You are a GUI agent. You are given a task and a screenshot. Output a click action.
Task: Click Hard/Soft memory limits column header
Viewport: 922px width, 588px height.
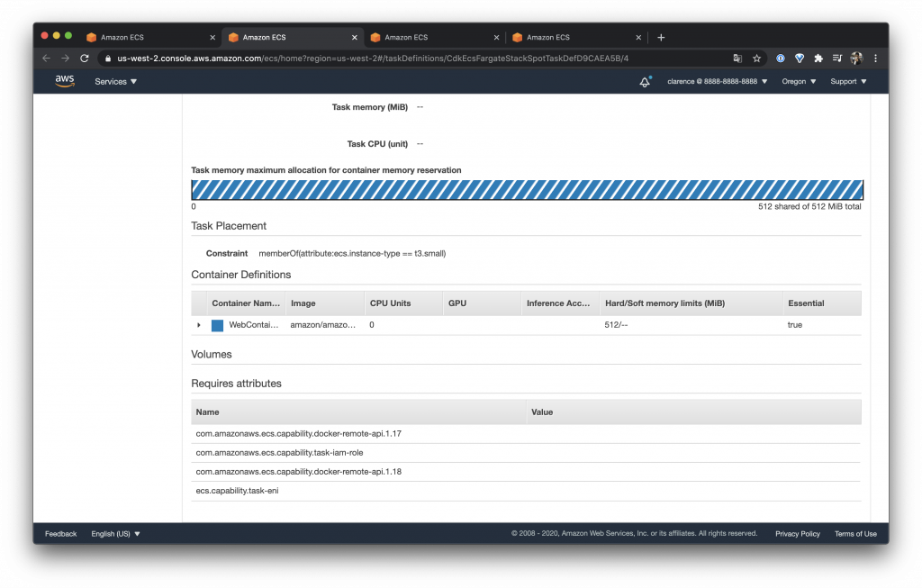click(x=691, y=303)
